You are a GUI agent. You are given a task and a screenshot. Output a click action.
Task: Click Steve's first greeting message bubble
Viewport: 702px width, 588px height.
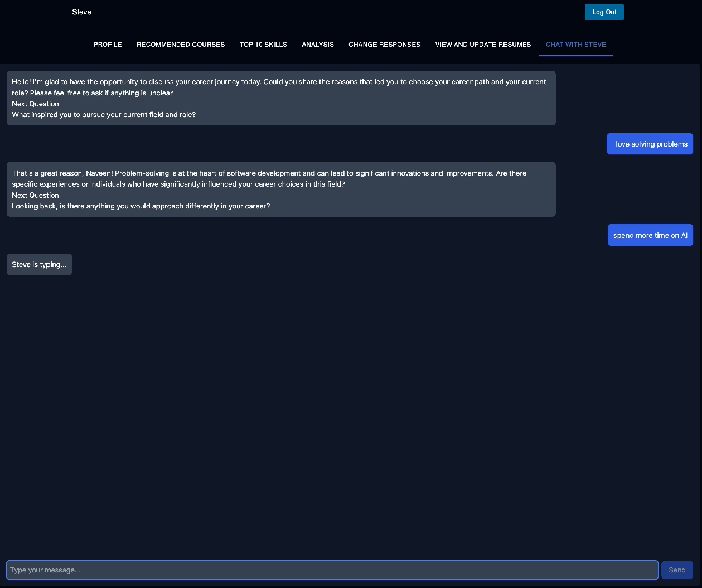click(279, 88)
